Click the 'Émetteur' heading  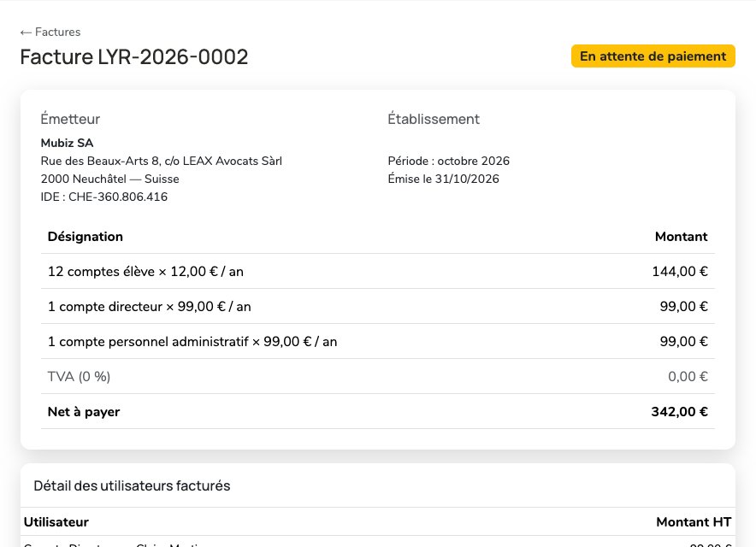pyautogui.click(x=70, y=119)
